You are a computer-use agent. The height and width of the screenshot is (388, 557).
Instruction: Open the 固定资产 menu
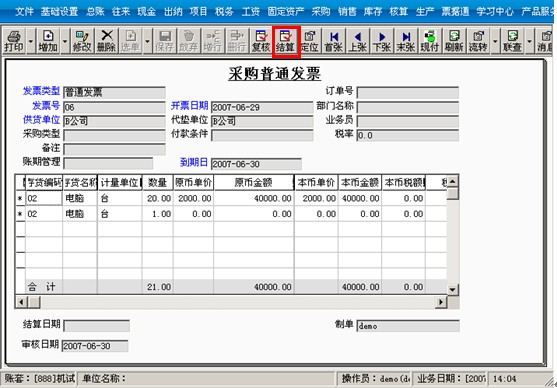286,11
